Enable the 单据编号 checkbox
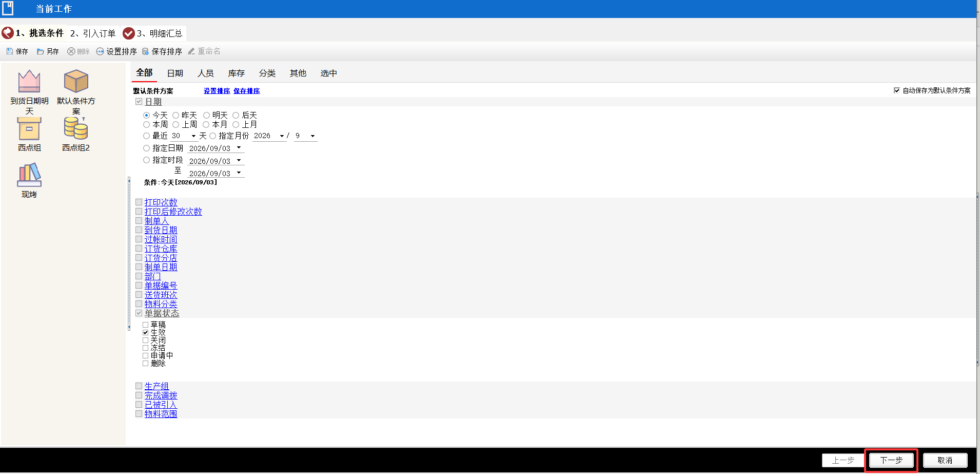The width and height of the screenshot is (980, 474). pos(139,285)
